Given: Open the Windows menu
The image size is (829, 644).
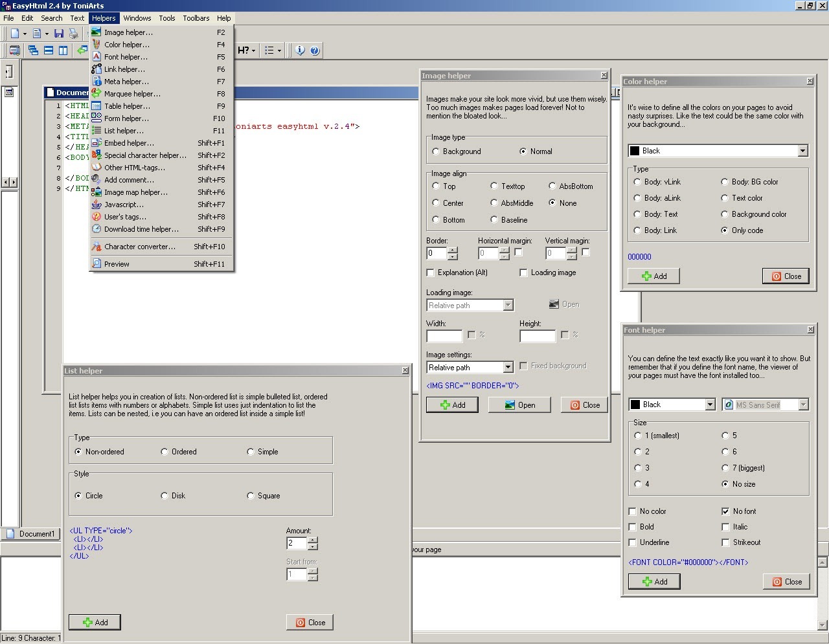Looking at the screenshot, I should pyautogui.click(x=137, y=18).
